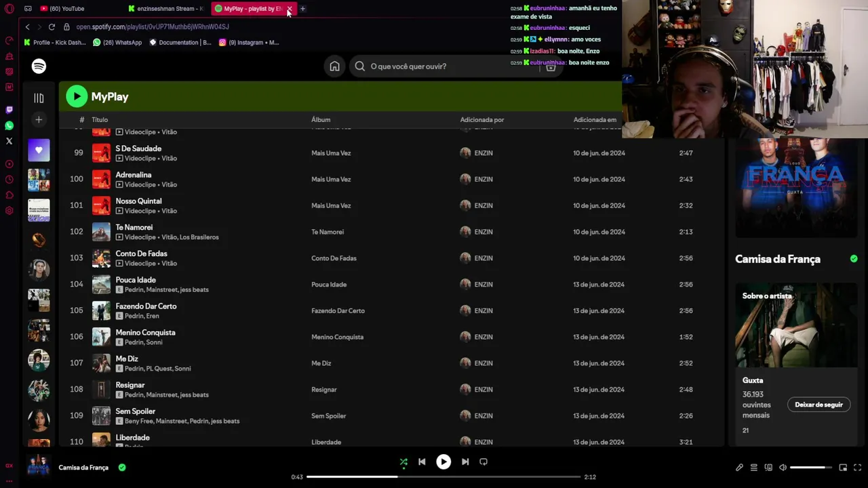Select track Sem Spoiler
Image resolution: width=868 pixels, height=488 pixels.
pyautogui.click(x=391, y=415)
